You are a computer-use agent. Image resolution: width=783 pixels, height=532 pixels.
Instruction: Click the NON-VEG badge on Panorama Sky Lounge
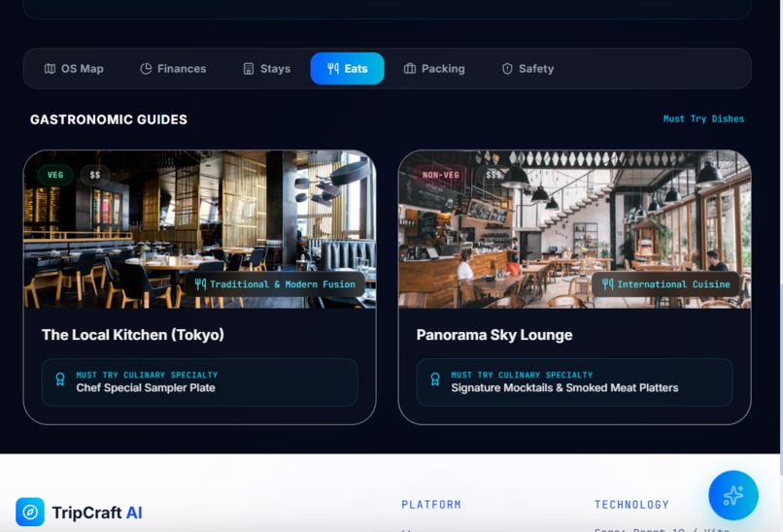[x=440, y=175]
